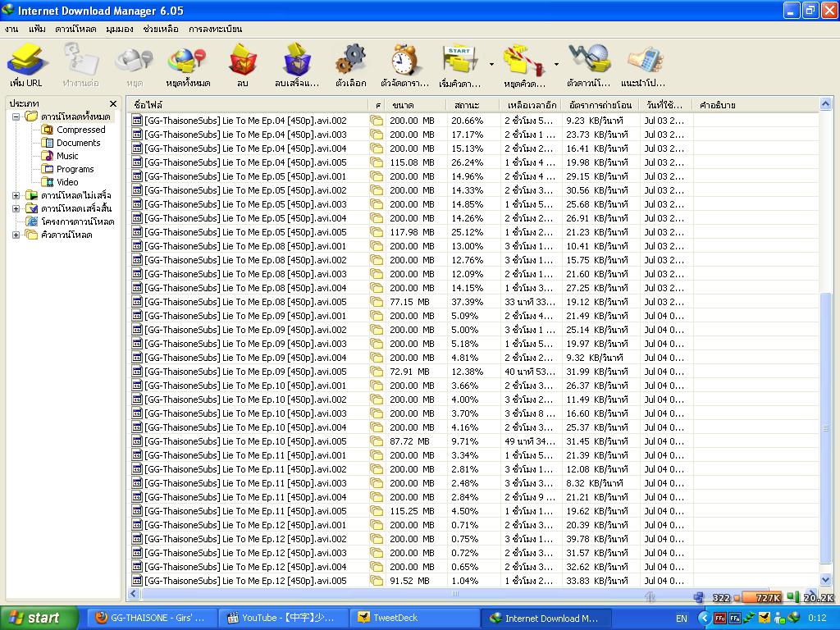Viewport: 840px width, 630px height.
Task: Click the Internet Download Manager taskbar button
Action: (x=546, y=618)
